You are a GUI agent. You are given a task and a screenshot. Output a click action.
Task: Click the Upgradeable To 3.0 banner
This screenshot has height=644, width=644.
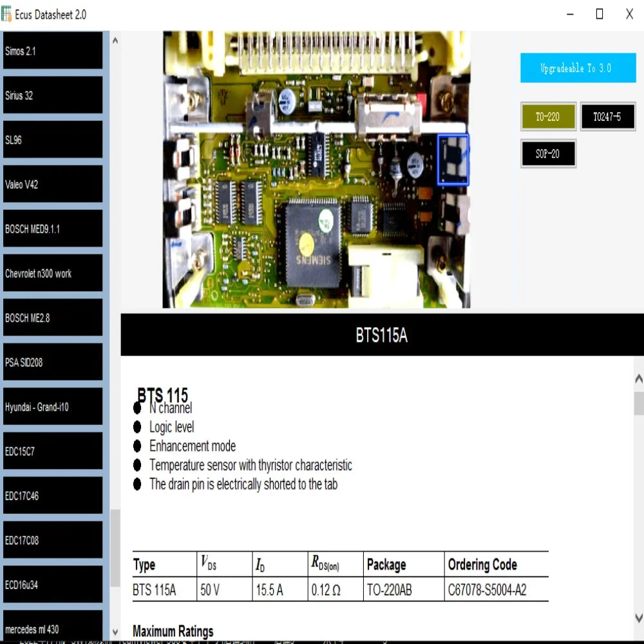coord(578,68)
